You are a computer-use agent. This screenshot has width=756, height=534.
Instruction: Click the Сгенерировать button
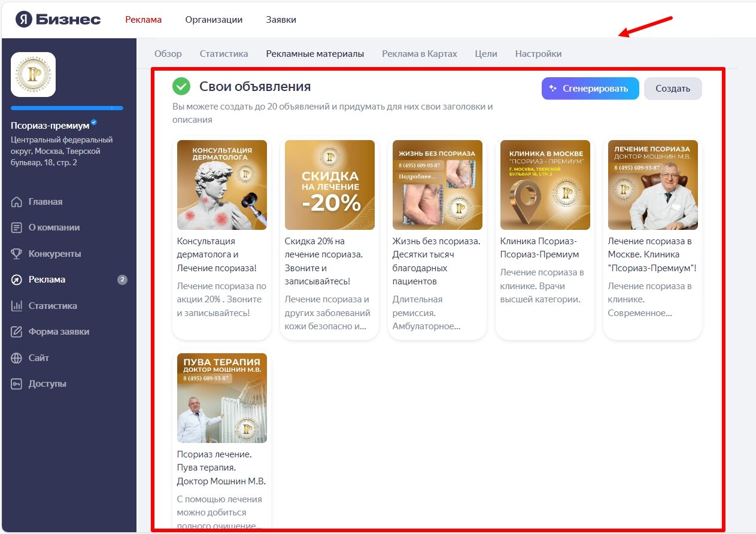[590, 89]
